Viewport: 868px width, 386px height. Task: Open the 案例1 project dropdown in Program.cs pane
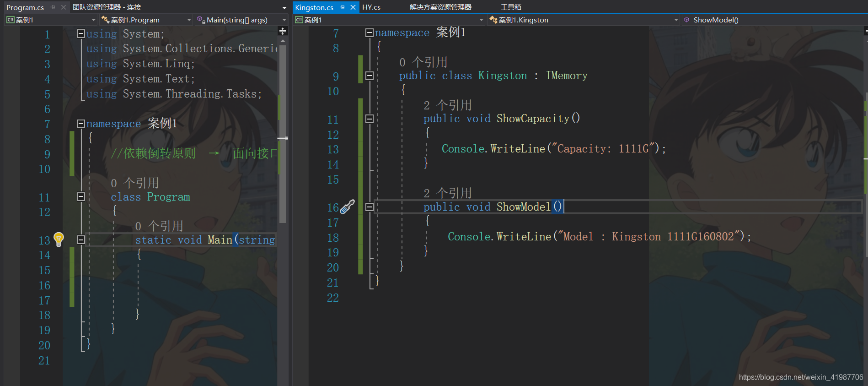click(50, 20)
